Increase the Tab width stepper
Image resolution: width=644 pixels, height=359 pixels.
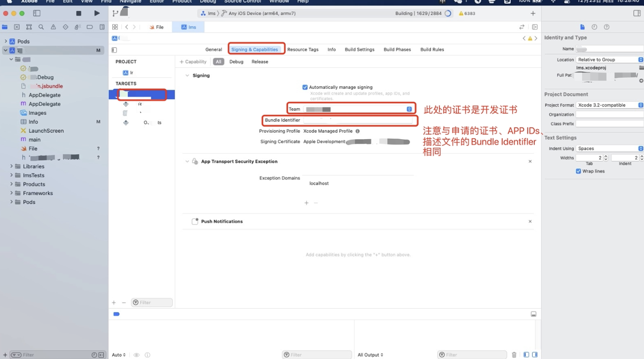point(606,156)
